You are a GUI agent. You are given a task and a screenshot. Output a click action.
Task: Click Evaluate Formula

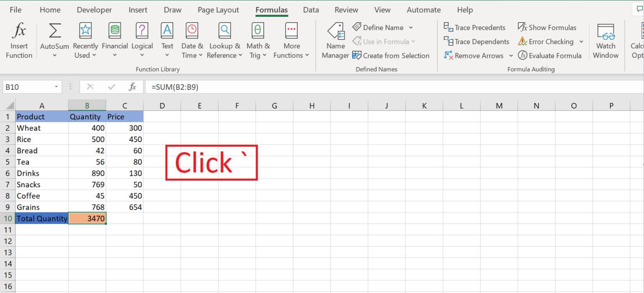tap(550, 55)
